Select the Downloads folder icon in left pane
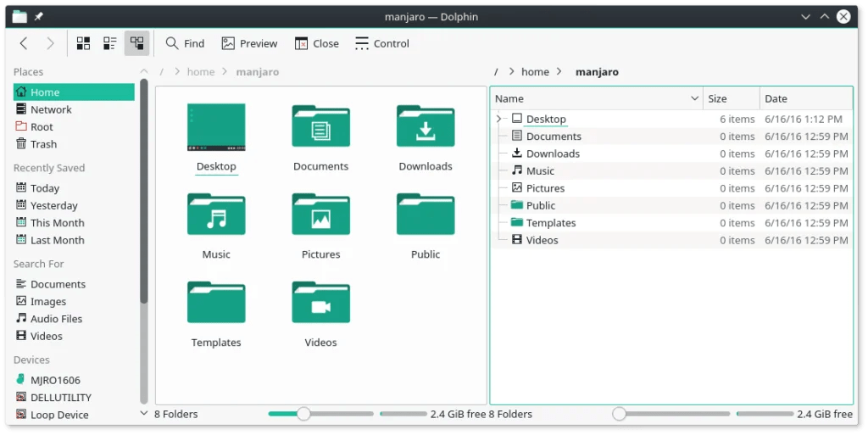The image size is (868, 435). pos(426,126)
